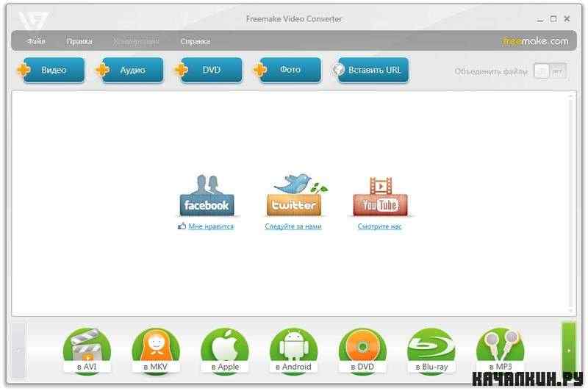Choose the burn to DVD icon
The width and height of the screenshot is (588, 391).
pyautogui.click(x=362, y=350)
